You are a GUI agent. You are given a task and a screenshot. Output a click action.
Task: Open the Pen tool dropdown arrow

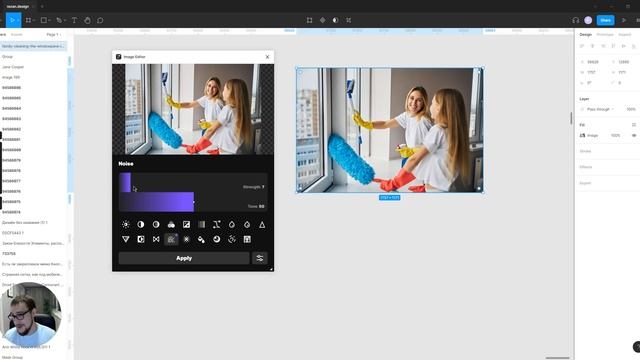click(64, 20)
